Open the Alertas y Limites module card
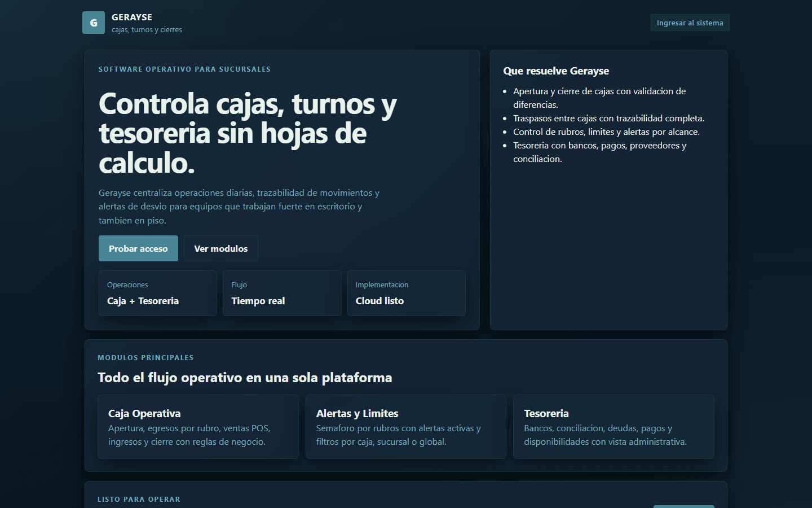The width and height of the screenshot is (812, 508). click(x=406, y=427)
